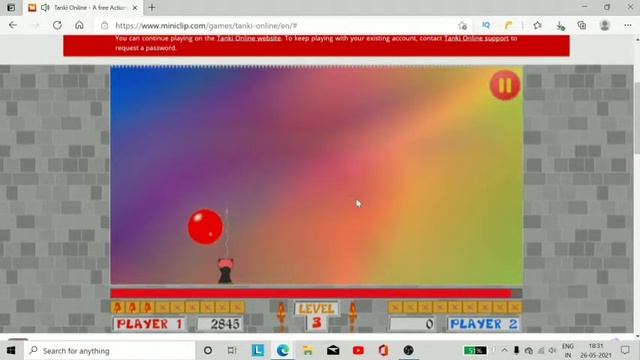Pause the game with the red pause button
Screen dimensions: 640x360
coord(505,85)
